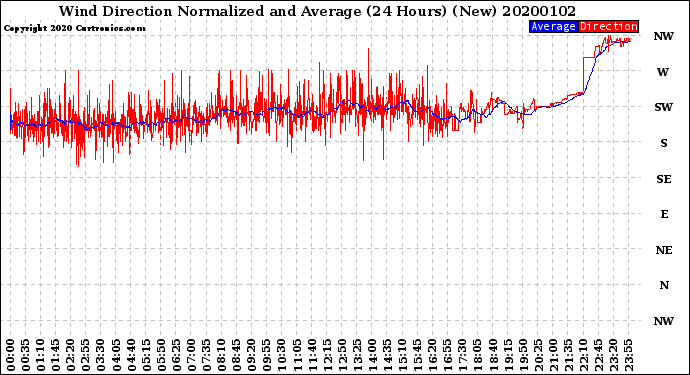This screenshot has height=375, width=690.
Task: Click the 03:30 time axis label
Action: [x=101, y=355]
